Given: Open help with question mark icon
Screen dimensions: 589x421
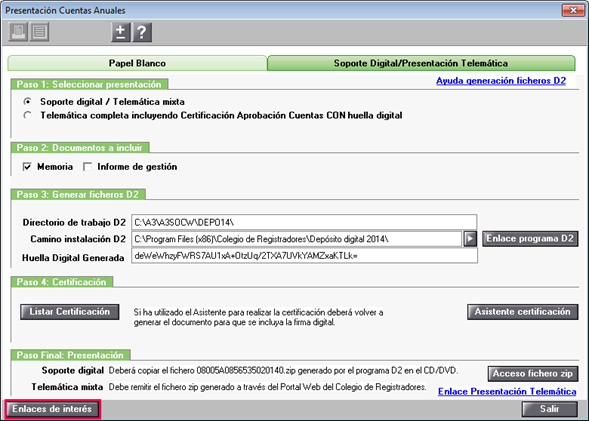Looking at the screenshot, I should click(x=142, y=32).
